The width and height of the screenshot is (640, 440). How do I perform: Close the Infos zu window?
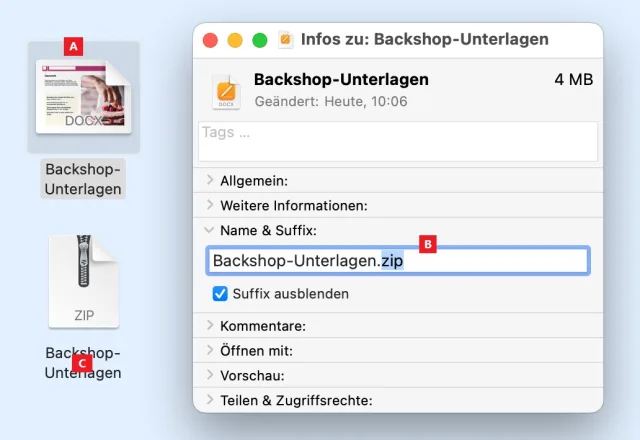click(x=210, y=40)
